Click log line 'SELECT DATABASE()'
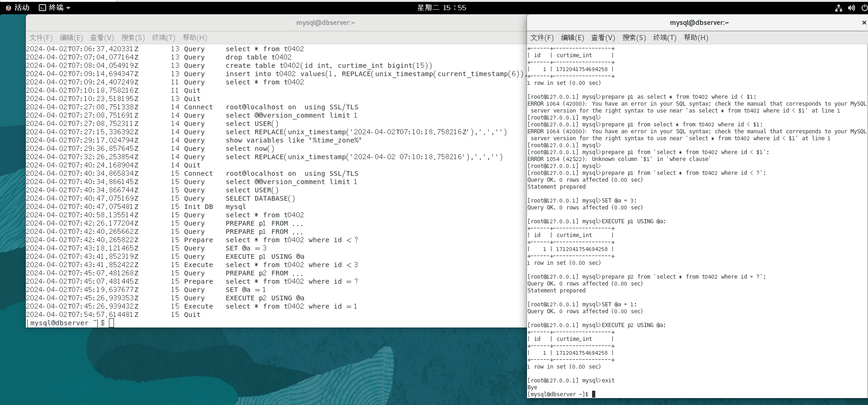This screenshot has width=868, height=405. point(260,198)
